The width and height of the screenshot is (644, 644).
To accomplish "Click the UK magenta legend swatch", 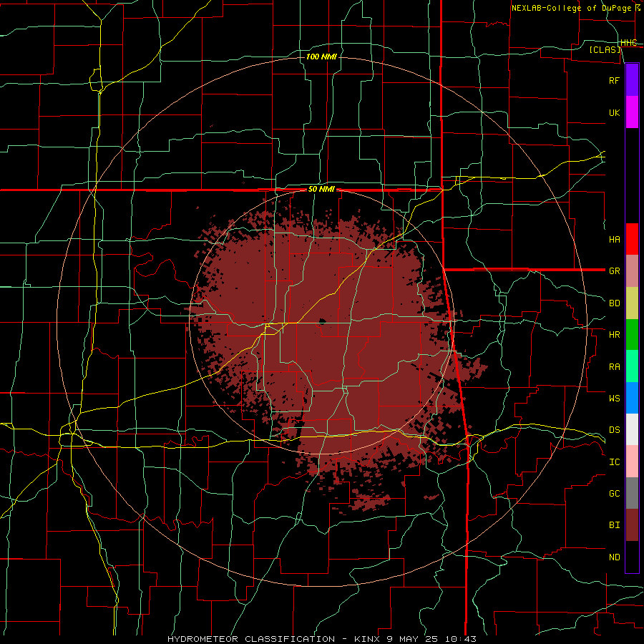I will point(632,112).
